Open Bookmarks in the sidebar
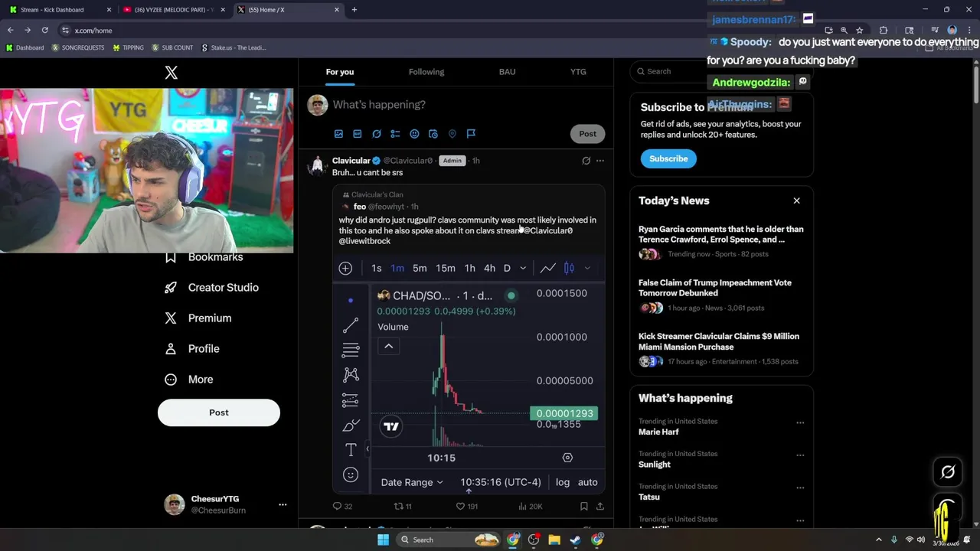The image size is (980, 551). coord(204,257)
